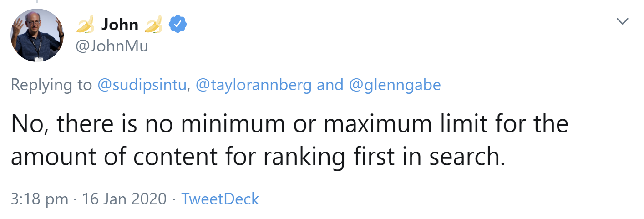Click the 16 Jan 2020 date
Screen dimensions: 644x219
[x=124, y=199]
